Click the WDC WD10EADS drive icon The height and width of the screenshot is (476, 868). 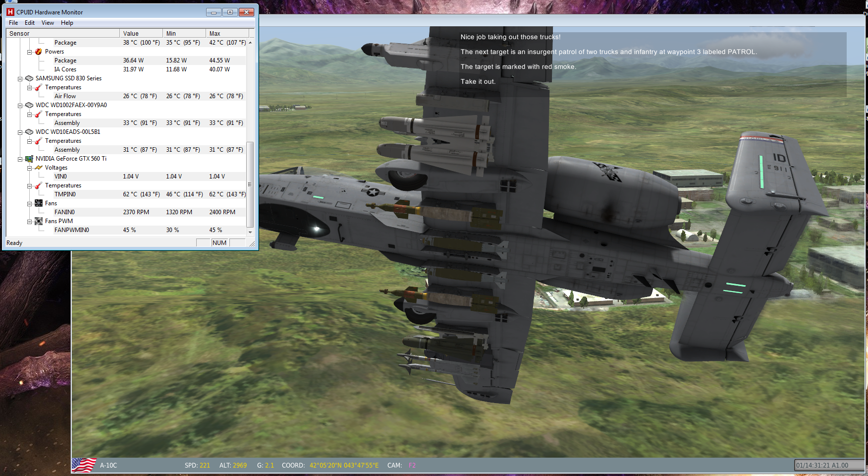click(x=29, y=132)
